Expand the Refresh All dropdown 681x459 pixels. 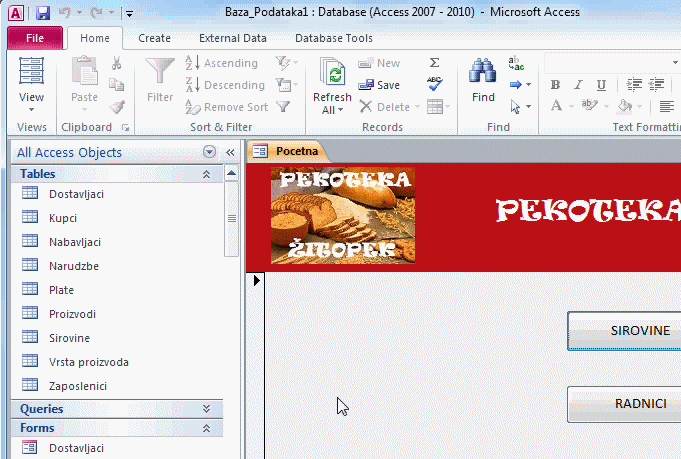click(340, 110)
